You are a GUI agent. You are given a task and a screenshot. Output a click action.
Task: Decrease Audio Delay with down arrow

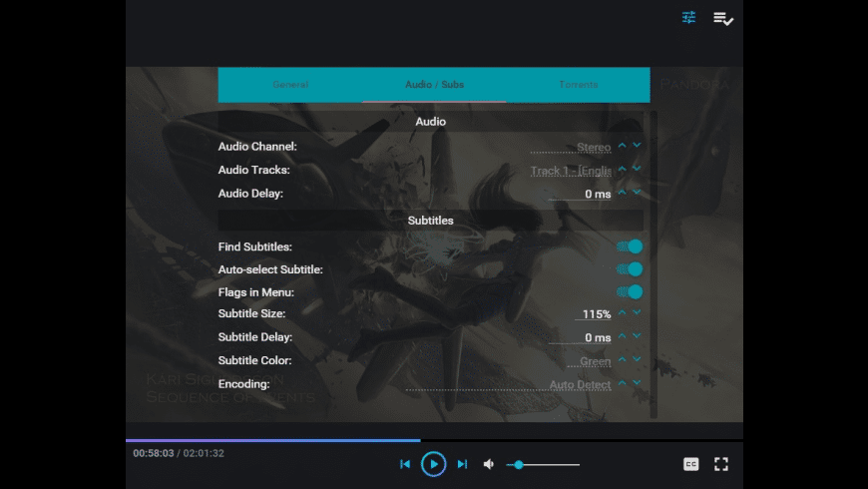[x=637, y=193]
